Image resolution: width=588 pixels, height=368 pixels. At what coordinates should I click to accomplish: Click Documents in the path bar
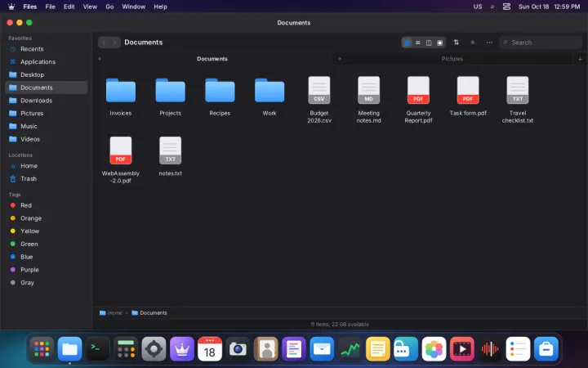click(149, 312)
